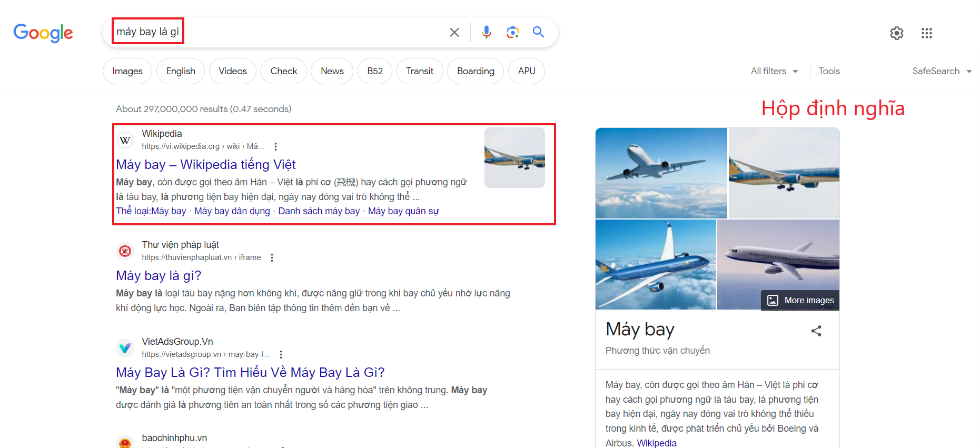
Task: Select the APU filter chip
Action: [x=527, y=71]
